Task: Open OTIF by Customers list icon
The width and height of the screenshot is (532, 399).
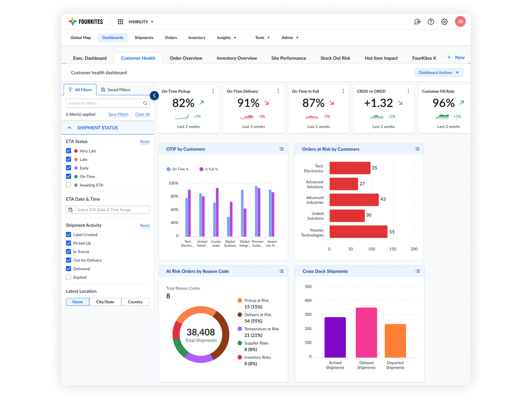Action: (281, 149)
